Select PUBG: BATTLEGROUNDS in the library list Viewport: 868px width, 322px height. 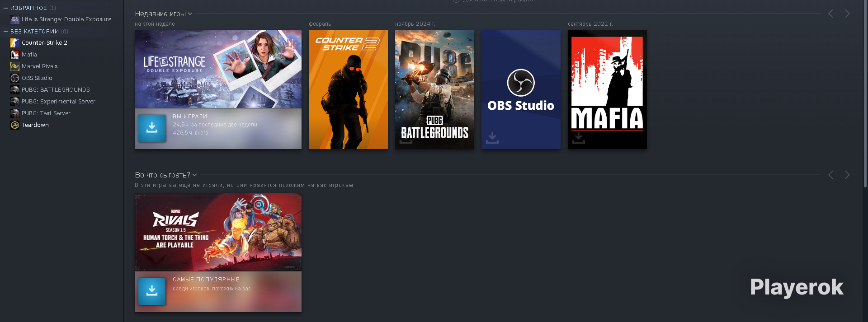coord(56,90)
